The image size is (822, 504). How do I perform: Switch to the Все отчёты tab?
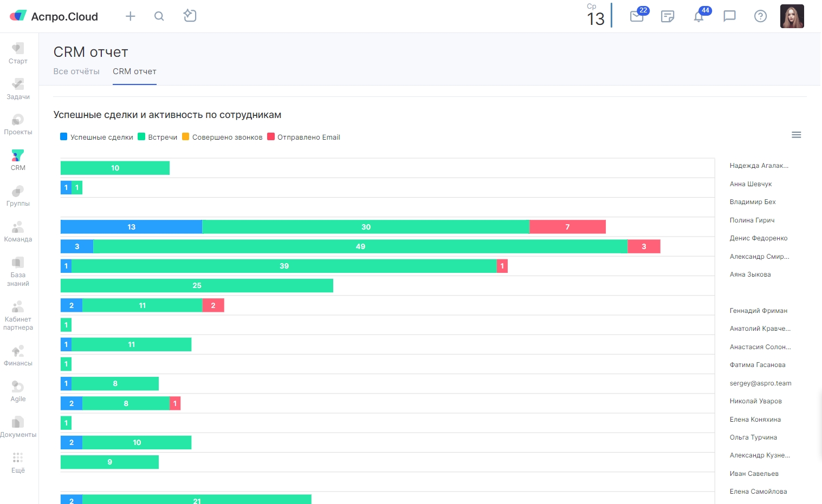pos(76,71)
